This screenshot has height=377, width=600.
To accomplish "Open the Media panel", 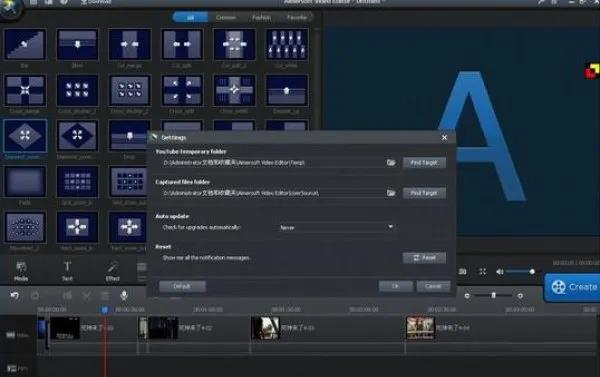I will click(x=21, y=271).
